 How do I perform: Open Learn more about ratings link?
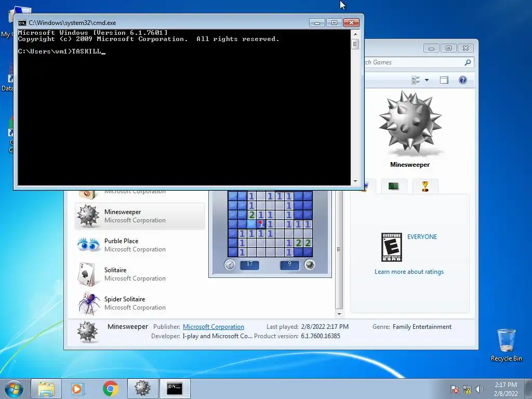(409, 272)
